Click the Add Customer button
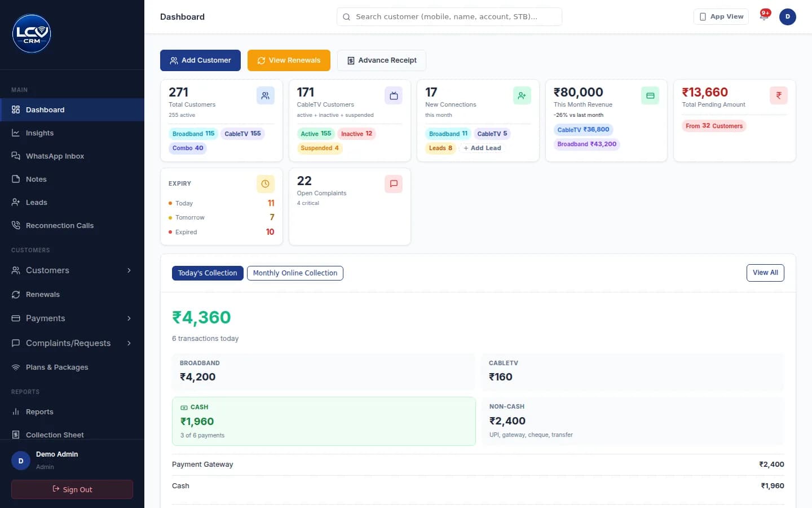Viewport: 812px width, 508px height. [200, 60]
